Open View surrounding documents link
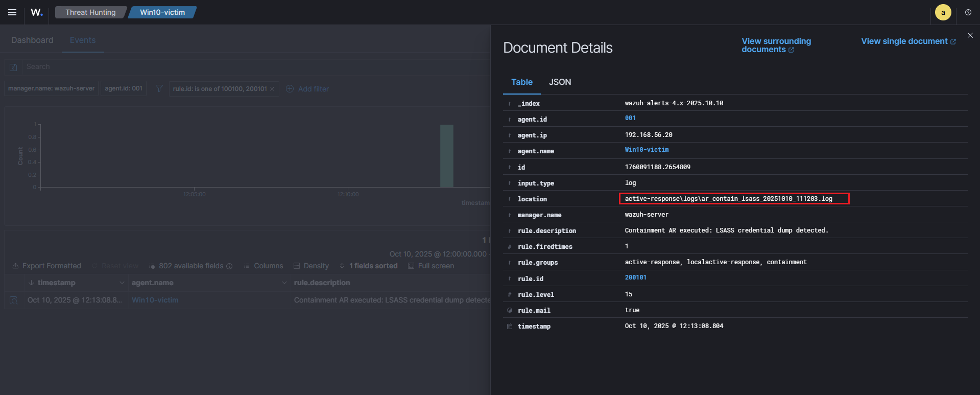The image size is (980, 395). coord(775,45)
